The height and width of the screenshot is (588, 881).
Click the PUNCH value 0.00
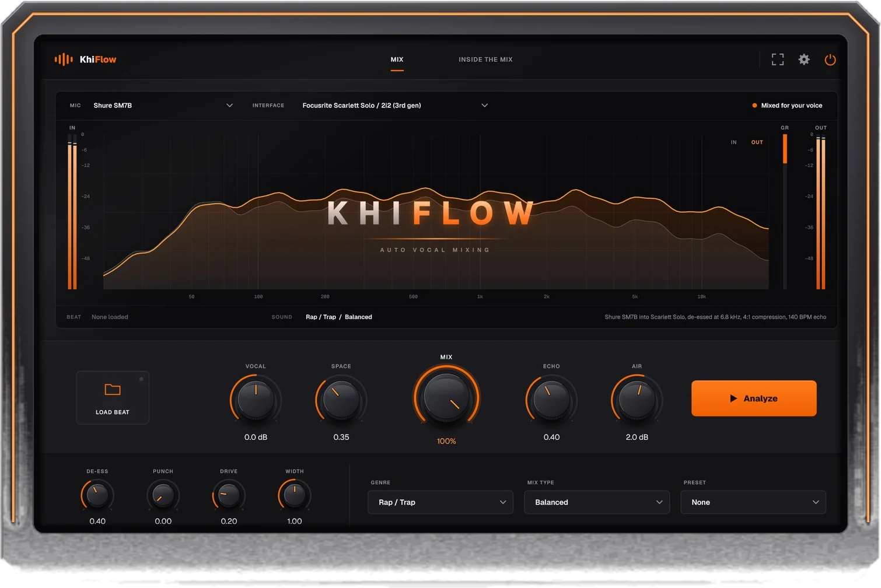[163, 521]
